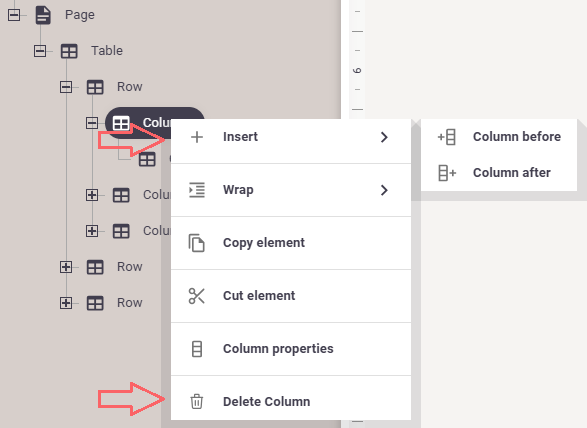Image resolution: width=587 pixels, height=428 pixels.
Task: Click the Column after icon
Action: click(447, 173)
